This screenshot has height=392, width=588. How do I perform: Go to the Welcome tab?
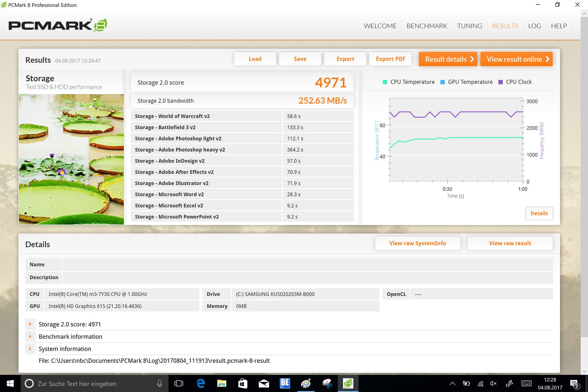click(380, 26)
